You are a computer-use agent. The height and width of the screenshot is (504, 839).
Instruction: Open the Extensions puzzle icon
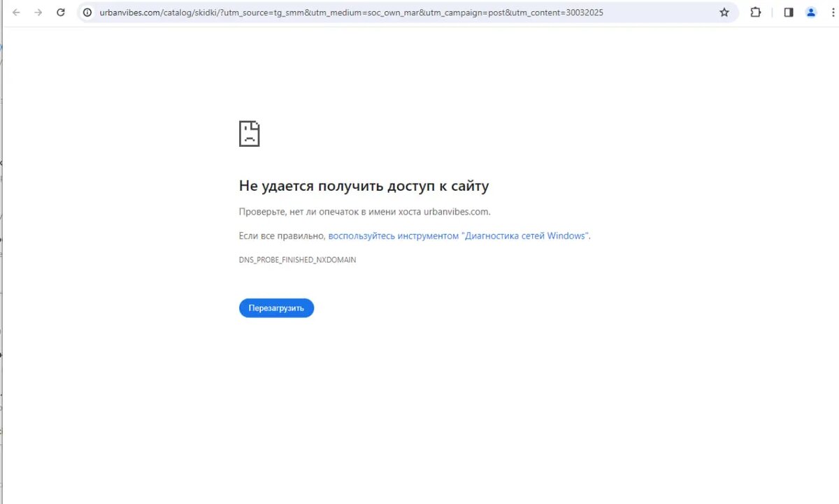(x=756, y=13)
